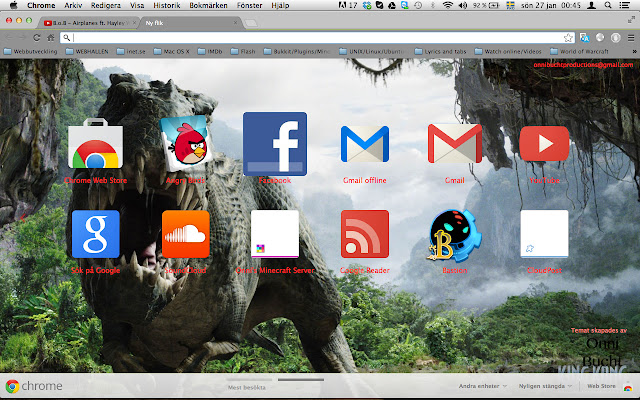
Task: Open the Sök på Google app
Action: (x=96, y=234)
